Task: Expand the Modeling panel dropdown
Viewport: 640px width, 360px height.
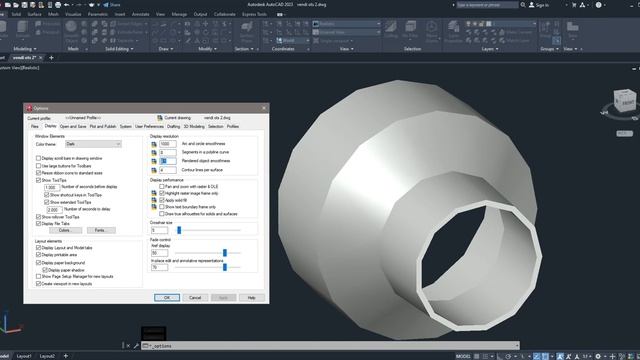Action: click(x=25, y=49)
